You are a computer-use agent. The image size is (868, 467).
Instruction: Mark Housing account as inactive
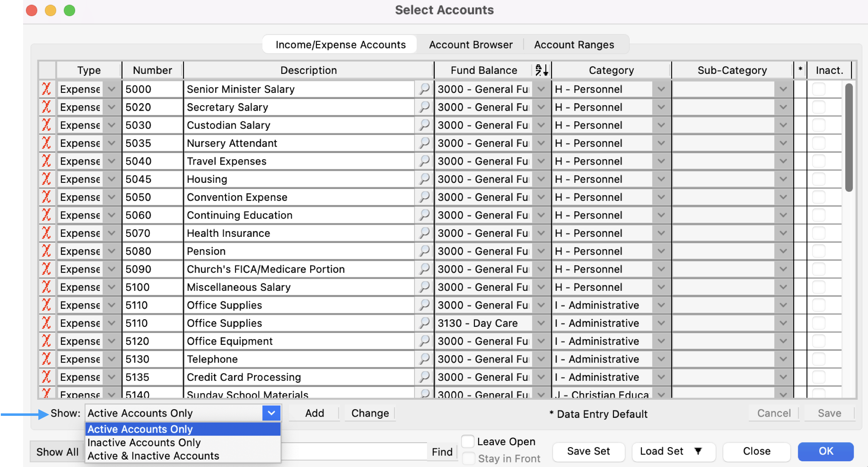point(818,179)
